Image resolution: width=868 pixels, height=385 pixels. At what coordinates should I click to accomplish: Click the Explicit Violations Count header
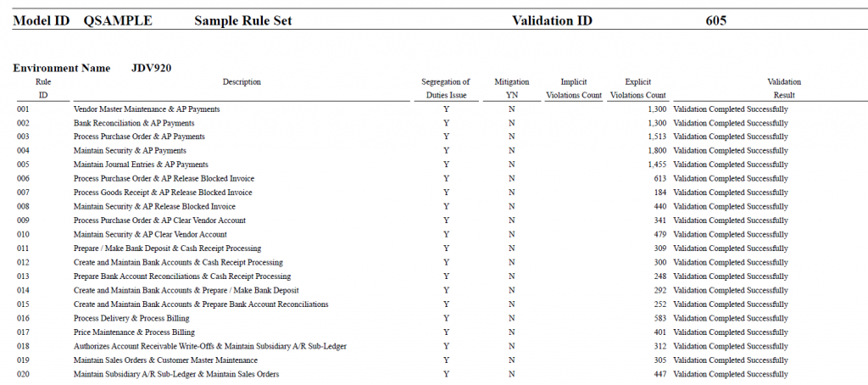pos(637,89)
